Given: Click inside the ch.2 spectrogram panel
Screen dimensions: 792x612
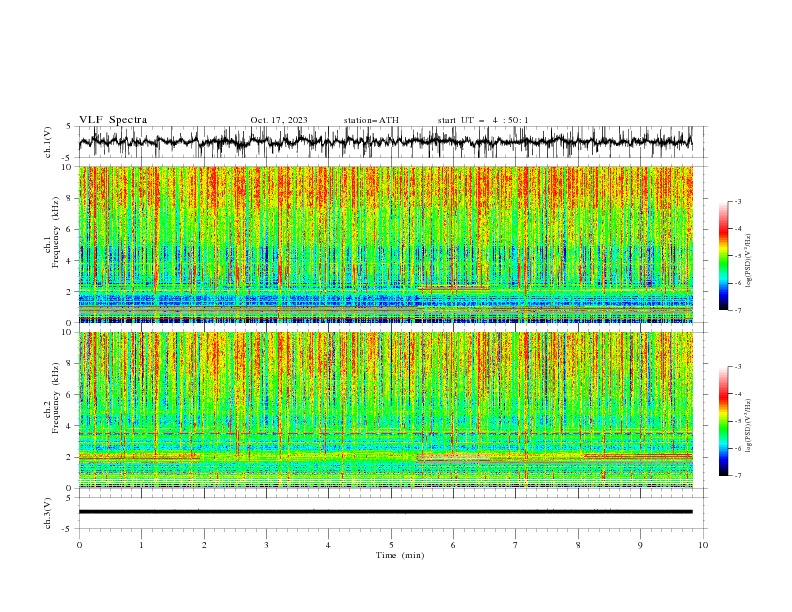Looking at the screenshot, I should pos(385,410).
